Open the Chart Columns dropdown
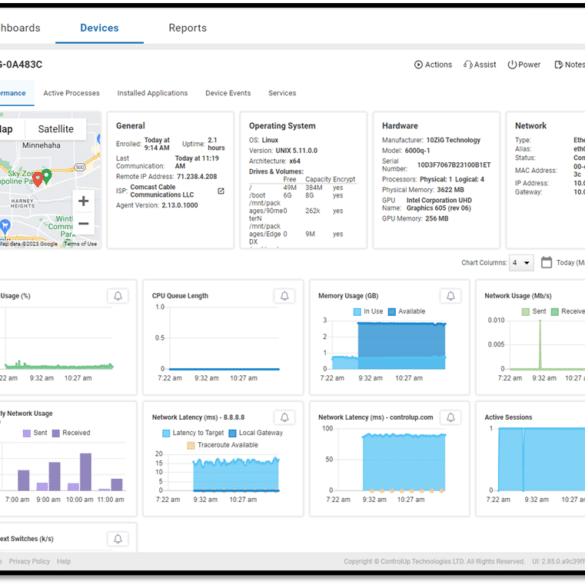 click(521, 263)
